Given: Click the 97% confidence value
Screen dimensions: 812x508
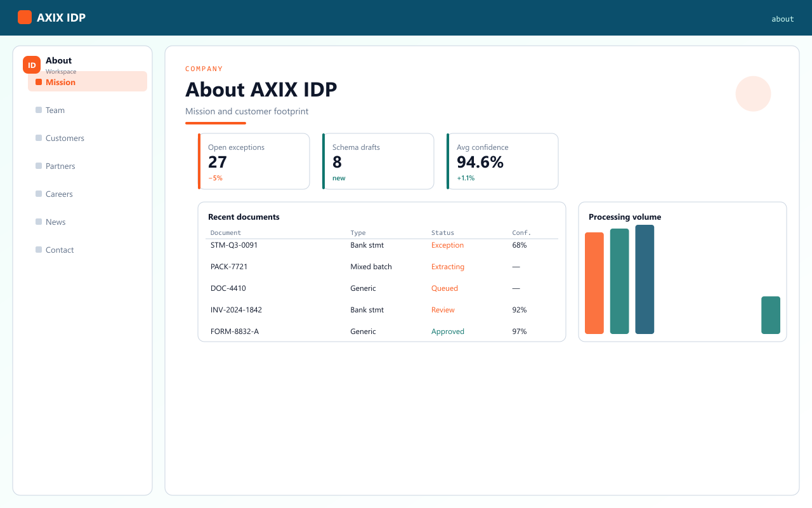Looking at the screenshot, I should [520, 331].
